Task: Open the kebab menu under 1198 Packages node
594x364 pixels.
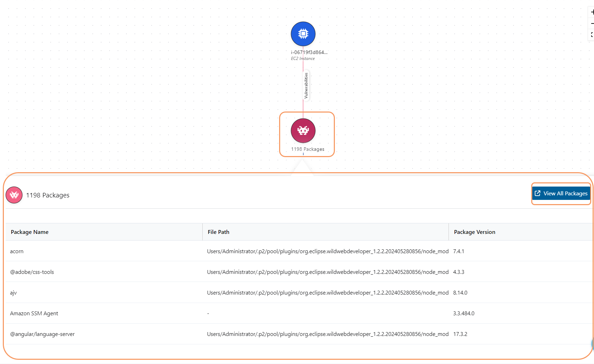Action: pos(303,154)
